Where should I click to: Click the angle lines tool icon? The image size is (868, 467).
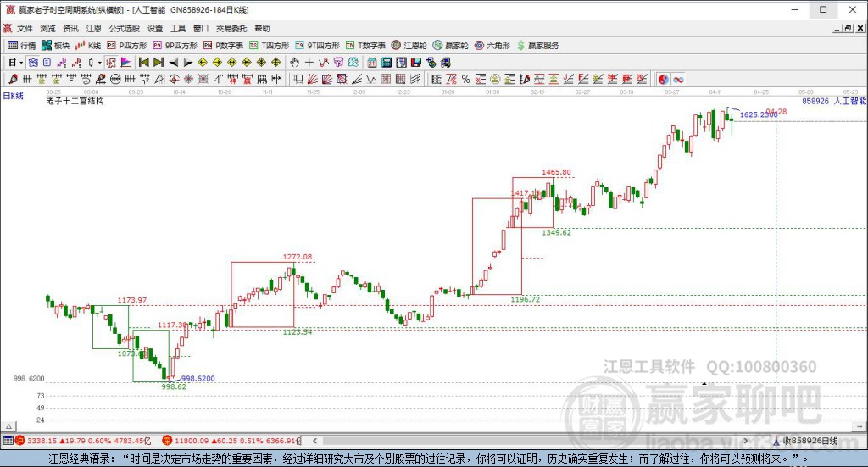pos(359,79)
